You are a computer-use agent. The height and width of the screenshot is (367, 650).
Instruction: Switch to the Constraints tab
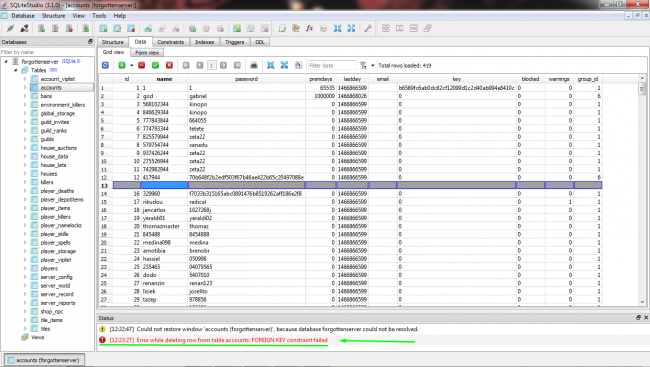[x=170, y=42]
